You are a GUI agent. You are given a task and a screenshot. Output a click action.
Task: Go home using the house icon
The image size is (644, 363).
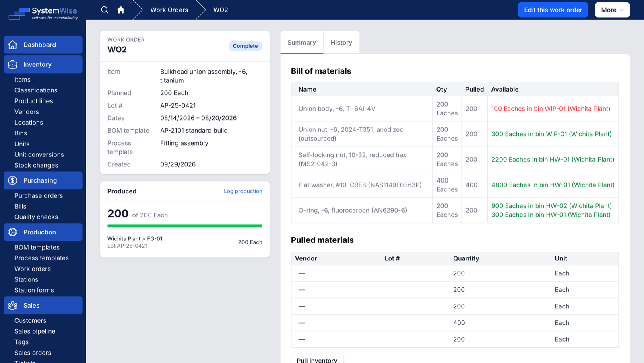(x=121, y=10)
